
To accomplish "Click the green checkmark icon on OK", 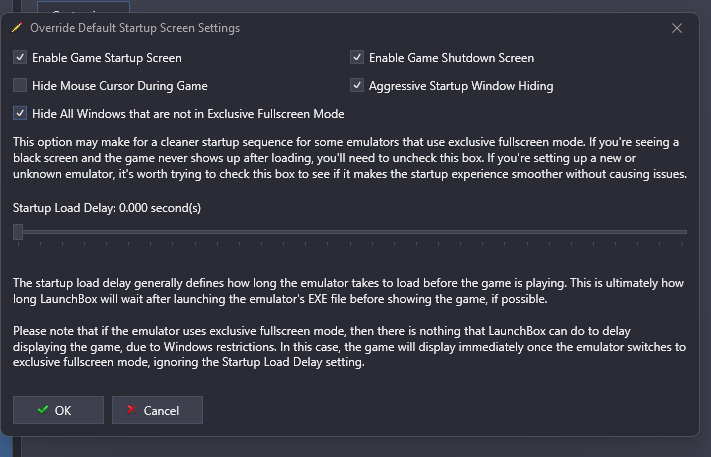I will point(43,410).
